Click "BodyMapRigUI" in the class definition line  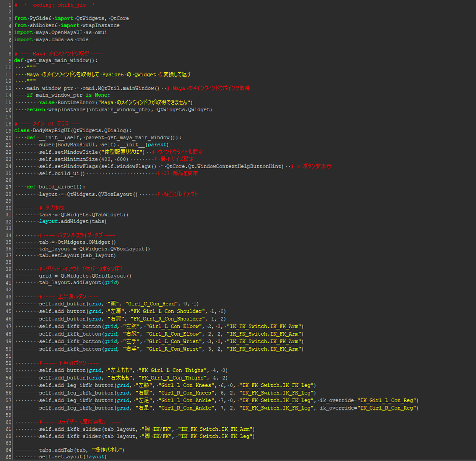pyautogui.click(x=52, y=130)
